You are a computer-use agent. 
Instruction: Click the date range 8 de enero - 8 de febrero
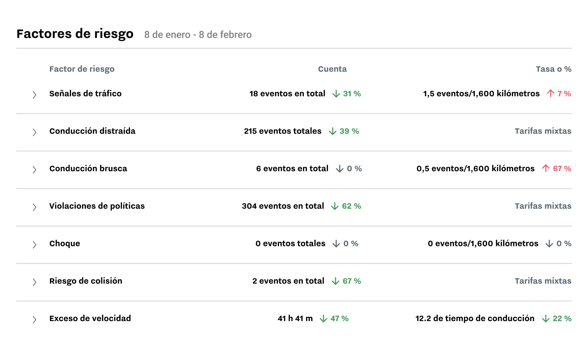pyautogui.click(x=198, y=34)
